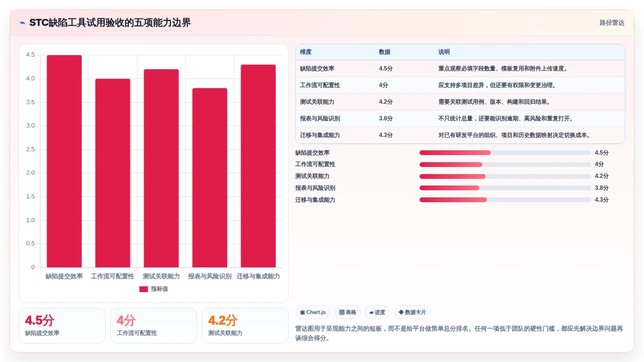Viewport: 644px width, 362px height.
Task: Click the STC缺陷工具试用验收 page title
Action: point(110,23)
